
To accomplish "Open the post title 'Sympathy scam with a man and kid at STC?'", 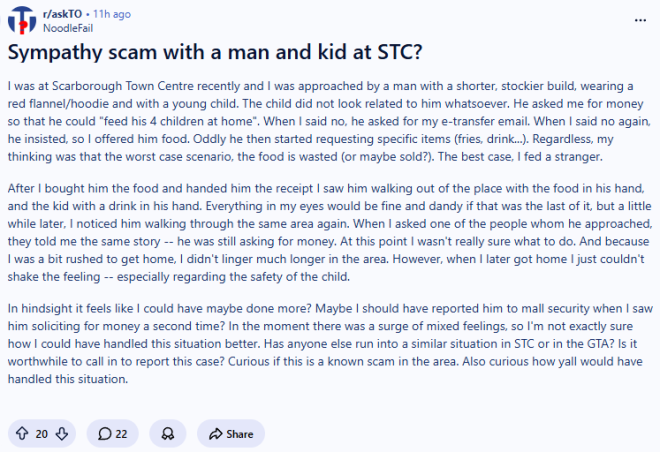I will point(215,52).
